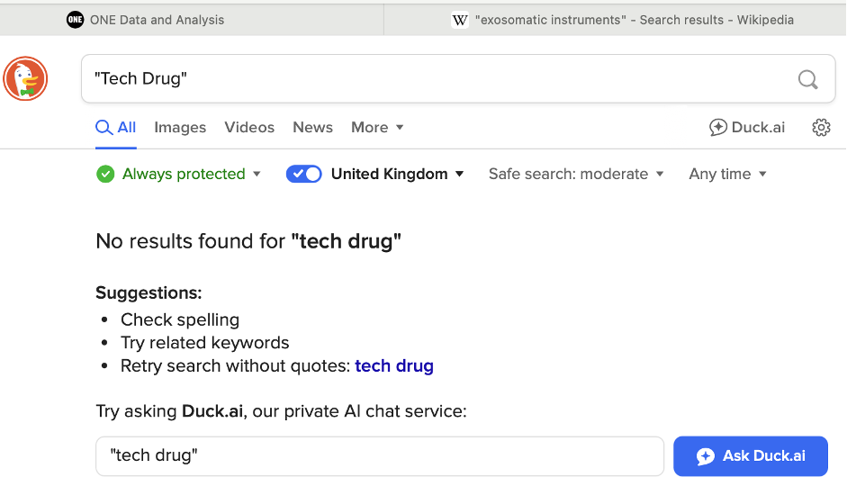Expand the Always protected dropdown
The height and width of the screenshot is (504, 847).
click(x=257, y=174)
